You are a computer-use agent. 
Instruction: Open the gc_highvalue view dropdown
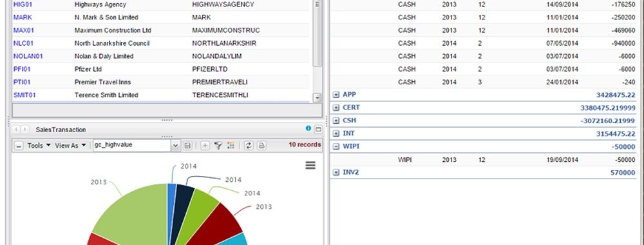coord(176,145)
